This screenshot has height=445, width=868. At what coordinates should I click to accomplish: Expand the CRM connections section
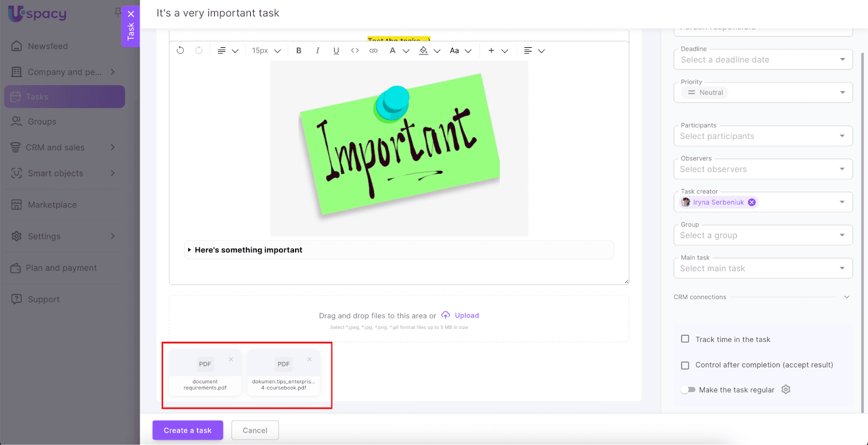846,297
